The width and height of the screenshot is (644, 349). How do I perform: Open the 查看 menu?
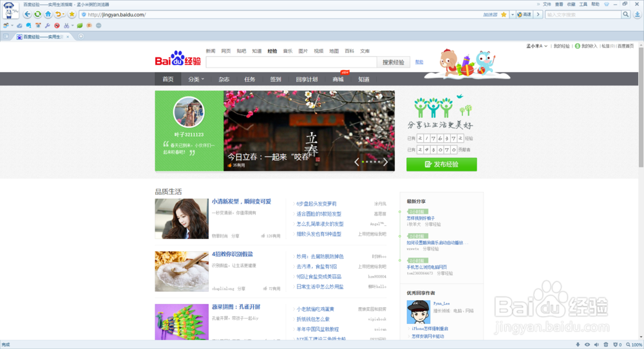coord(559,4)
